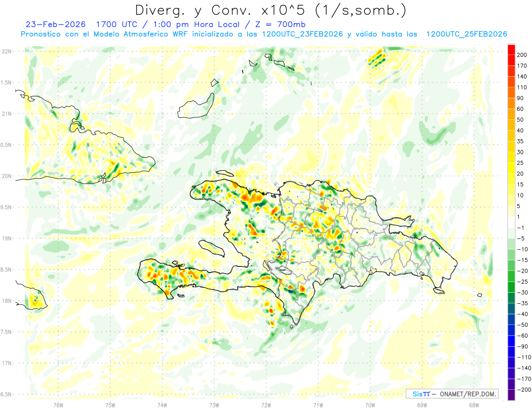Click the '-50' colorbar value
The height and width of the screenshot is (411, 532).
click(522, 325)
